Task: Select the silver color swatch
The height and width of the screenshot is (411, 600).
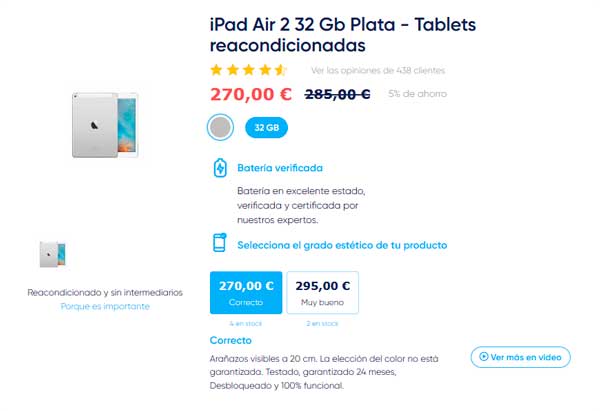Action: [x=220, y=127]
